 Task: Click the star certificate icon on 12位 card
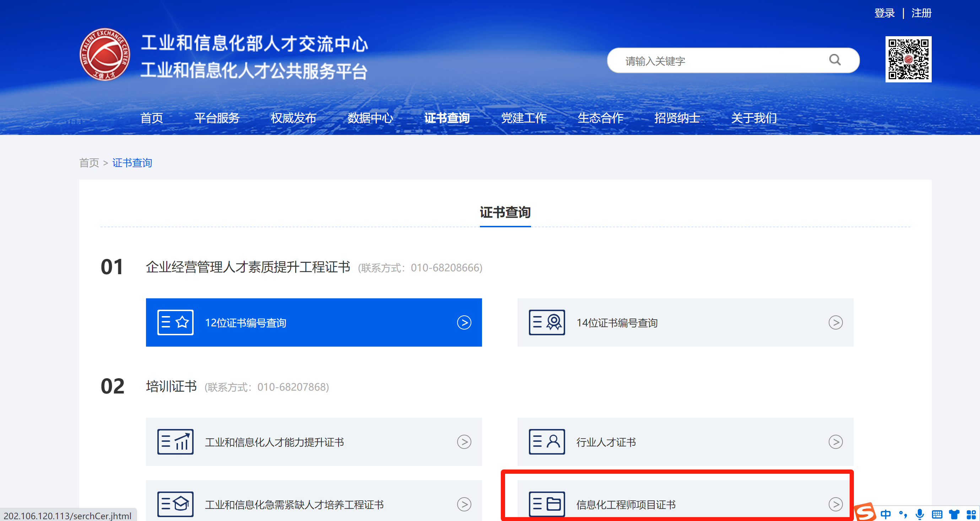tap(175, 322)
